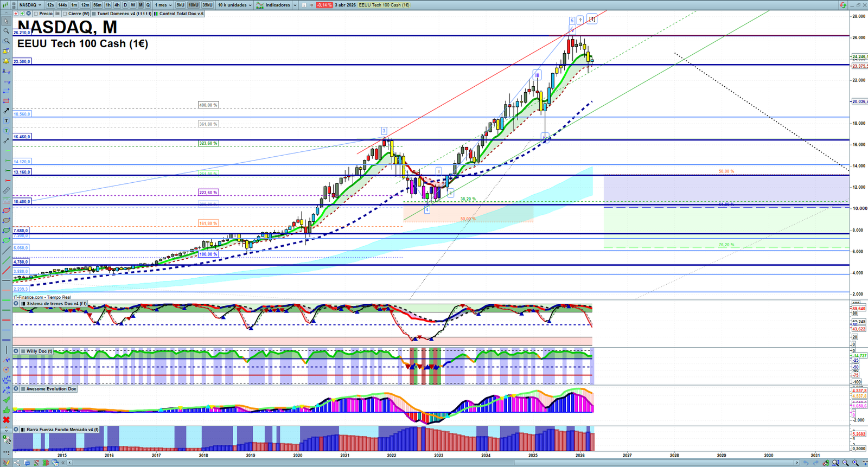Image resolution: width=868 pixels, height=467 pixels.
Task: Select the green speech bubble text tool
Action: (x=6, y=131)
